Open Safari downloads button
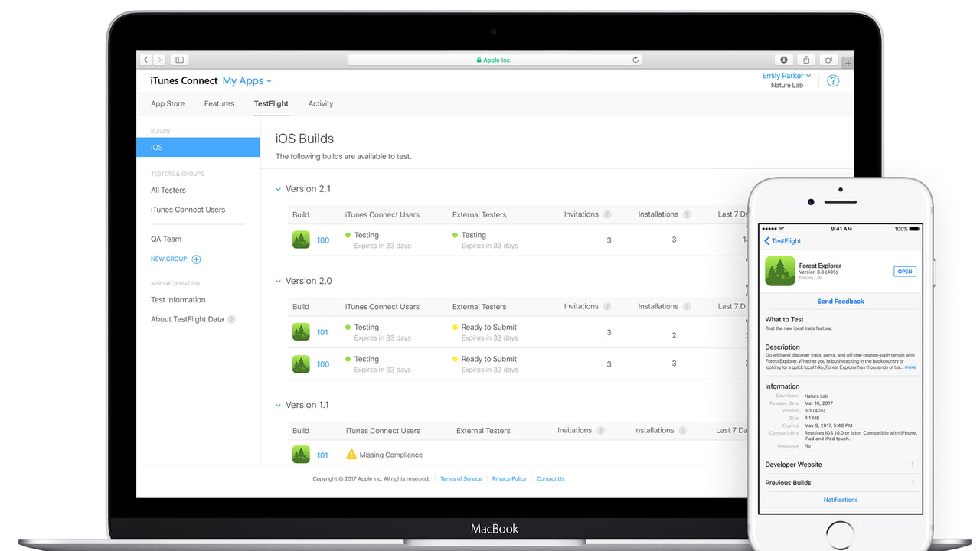 (x=784, y=60)
